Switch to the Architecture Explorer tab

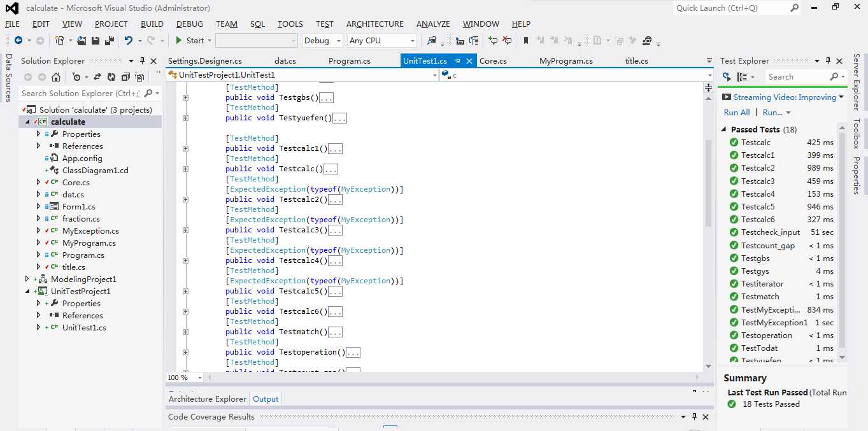(208, 399)
